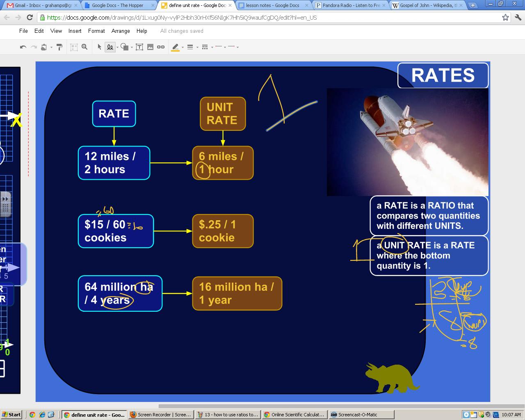
Task: Click the Zoom to fit icon
Action: point(74,47)
